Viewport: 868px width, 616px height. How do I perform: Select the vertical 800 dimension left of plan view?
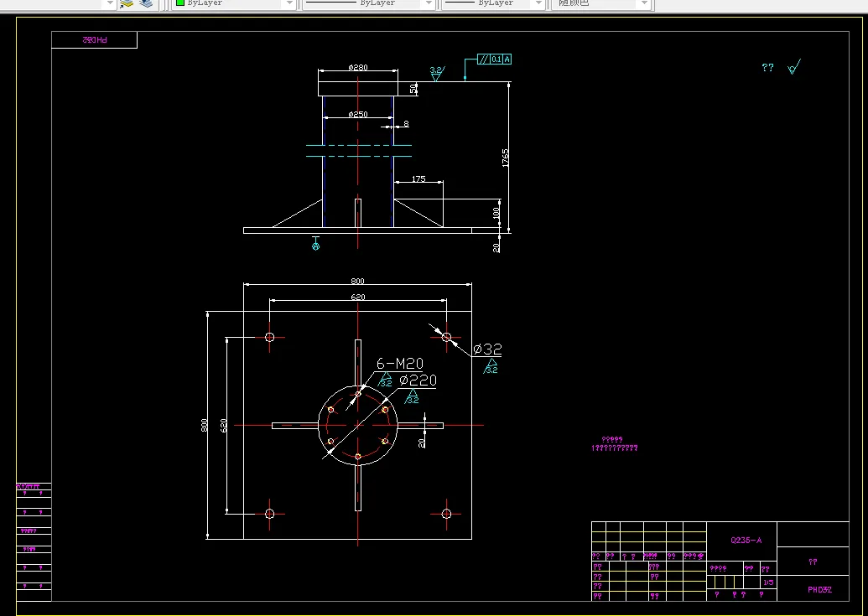coord(205,425)
